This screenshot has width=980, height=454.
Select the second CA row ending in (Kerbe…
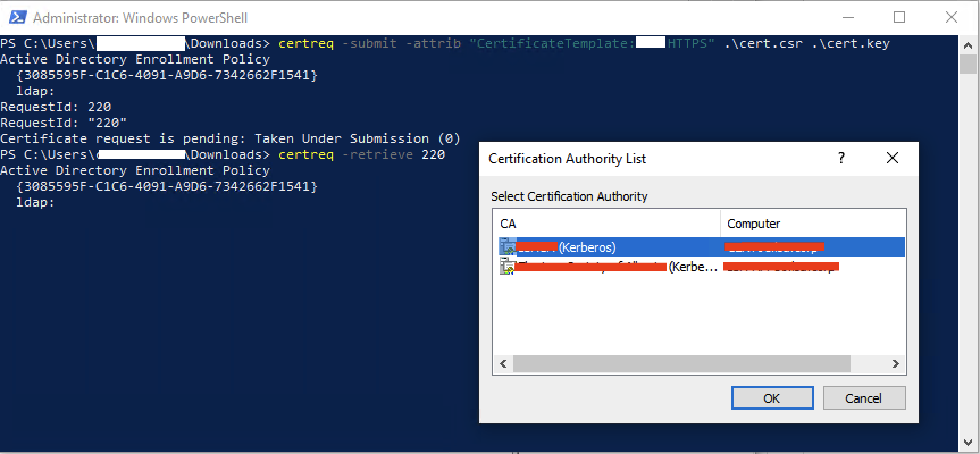coord(702,266)
